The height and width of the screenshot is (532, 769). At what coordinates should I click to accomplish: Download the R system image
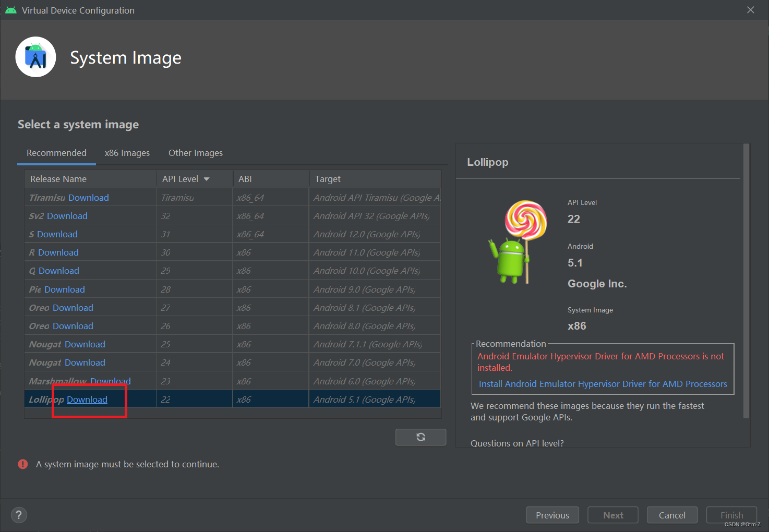click(x=58, y=252)
